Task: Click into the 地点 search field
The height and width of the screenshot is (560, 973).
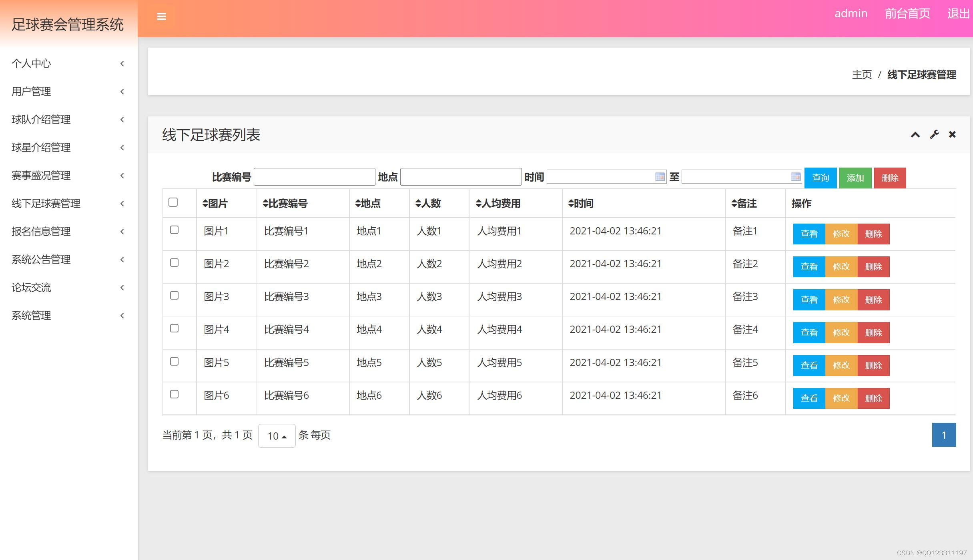Action: (x=461, y=177)
